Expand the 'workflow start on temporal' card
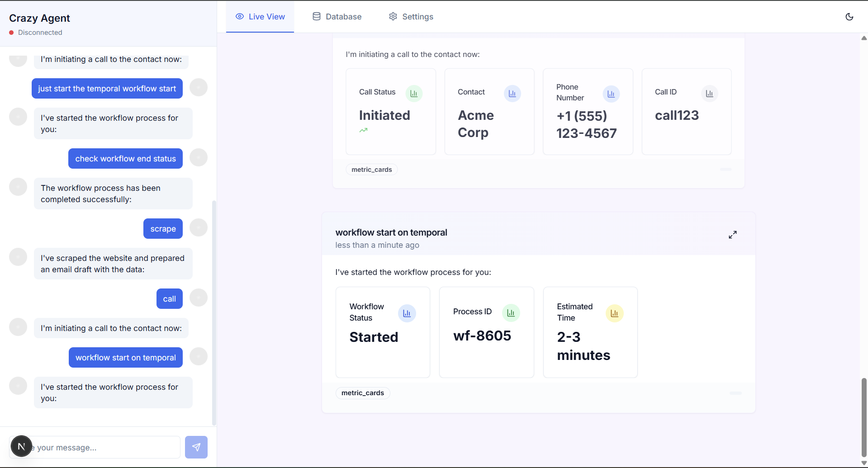Viewport: 868px width, 468px height. click(733, 235)
